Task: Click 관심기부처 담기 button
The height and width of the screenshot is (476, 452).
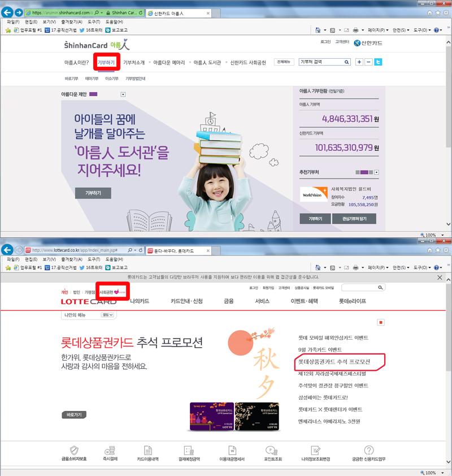Action: 354,219
